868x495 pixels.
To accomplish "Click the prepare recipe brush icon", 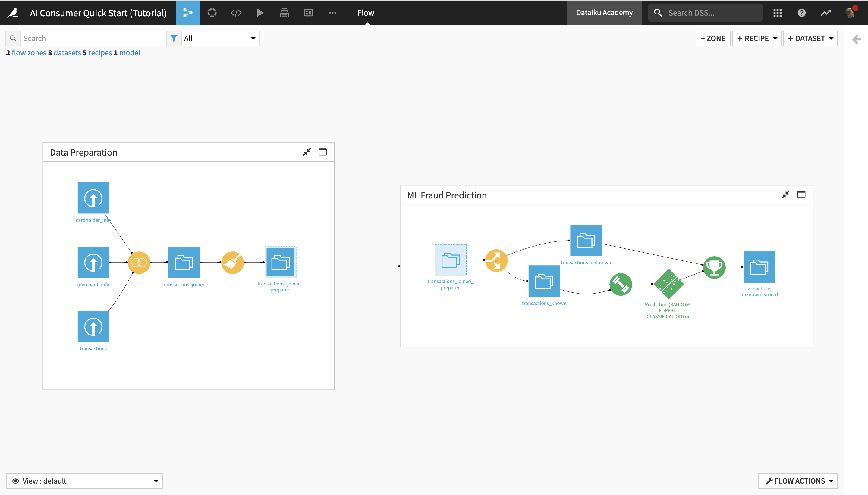I will pyautogui.click(x=232, y=262).
